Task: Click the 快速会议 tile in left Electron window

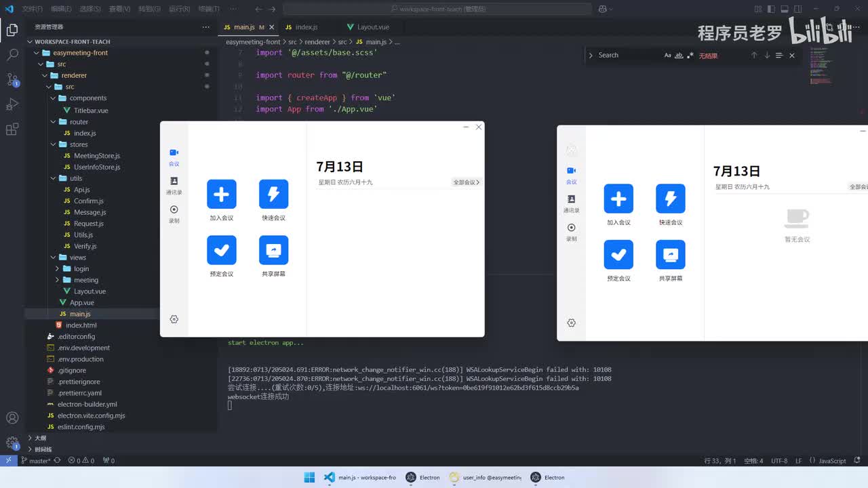Action: (273, 201)
